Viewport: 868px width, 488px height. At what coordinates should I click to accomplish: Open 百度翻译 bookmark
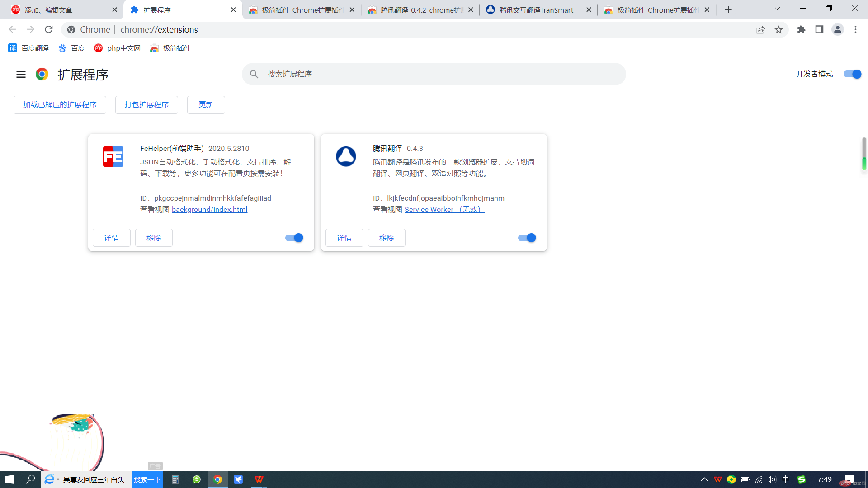pyautogui.click(x=28, y=48)
